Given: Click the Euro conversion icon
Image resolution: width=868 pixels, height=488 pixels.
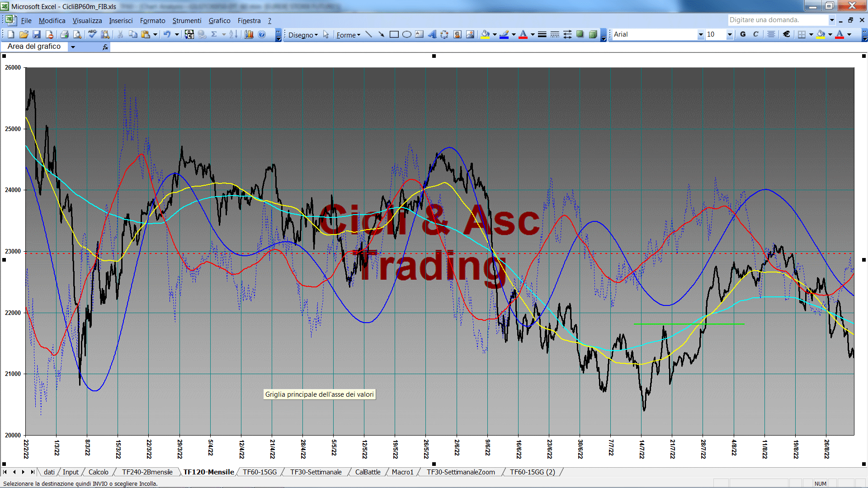Looking at the screenshot, I should pos(189,34).
